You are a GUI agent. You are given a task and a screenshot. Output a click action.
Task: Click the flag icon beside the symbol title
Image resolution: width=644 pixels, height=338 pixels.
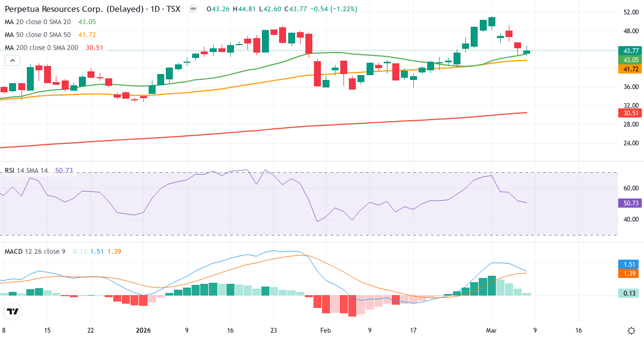pyautogui.click(x=192, y=9)
